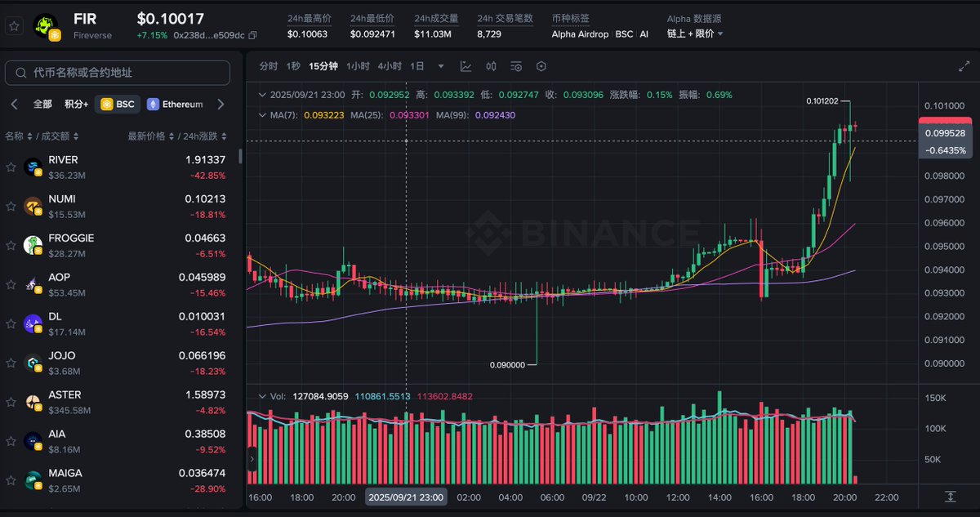
Task: Open the RIVER token icon
Action: [33, 167]
